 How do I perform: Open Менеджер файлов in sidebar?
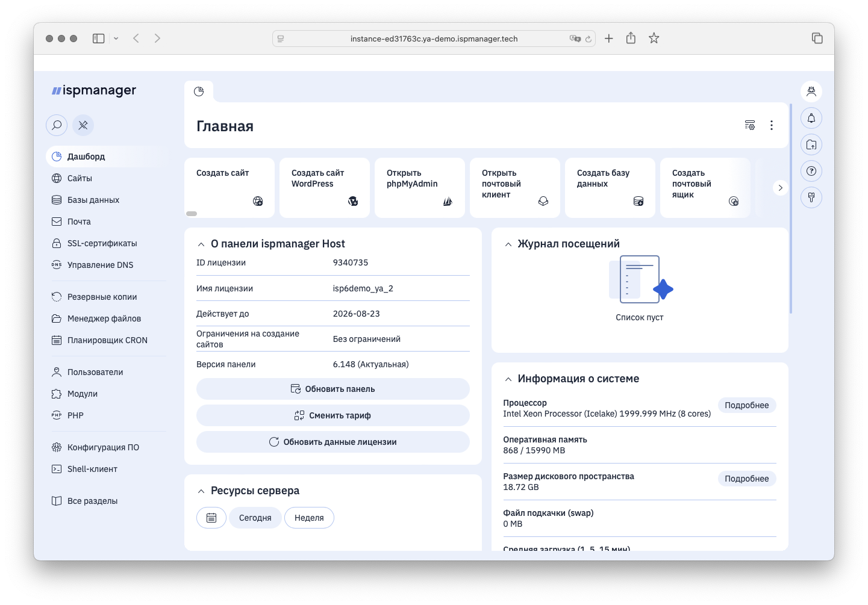(106, 318)
